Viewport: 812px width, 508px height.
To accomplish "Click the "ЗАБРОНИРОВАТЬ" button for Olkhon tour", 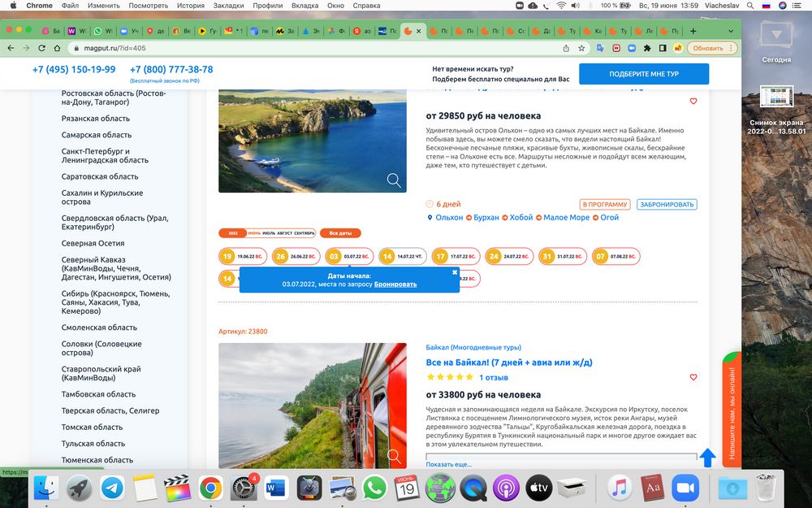I will pos(666,205).
